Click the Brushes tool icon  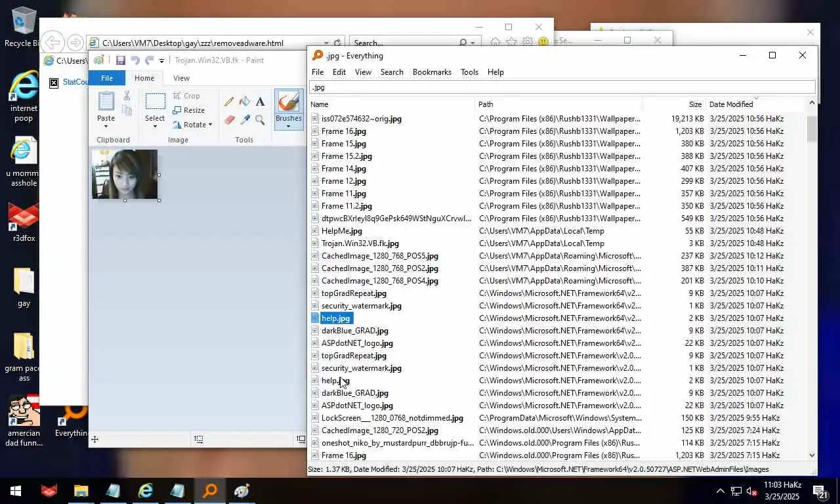[289, 102]
